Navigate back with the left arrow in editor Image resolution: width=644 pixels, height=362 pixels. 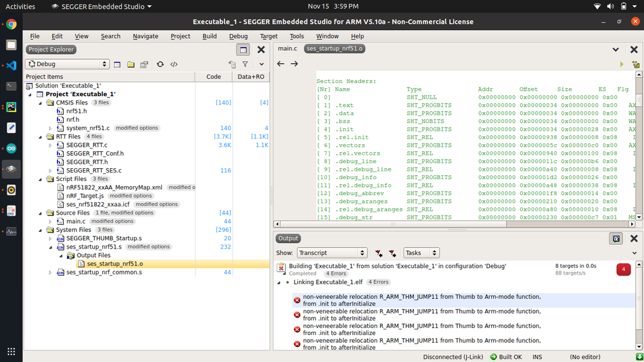point(280,64)
